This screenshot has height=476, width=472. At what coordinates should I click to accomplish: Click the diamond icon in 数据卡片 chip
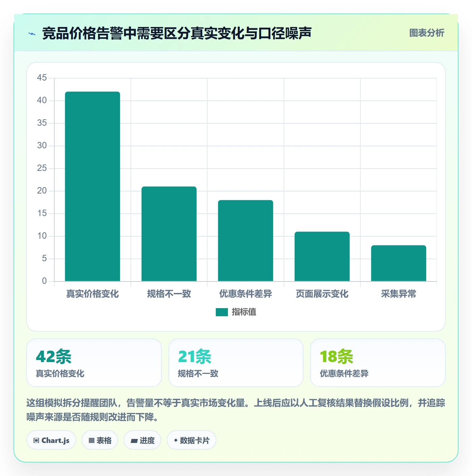point(176,440)
